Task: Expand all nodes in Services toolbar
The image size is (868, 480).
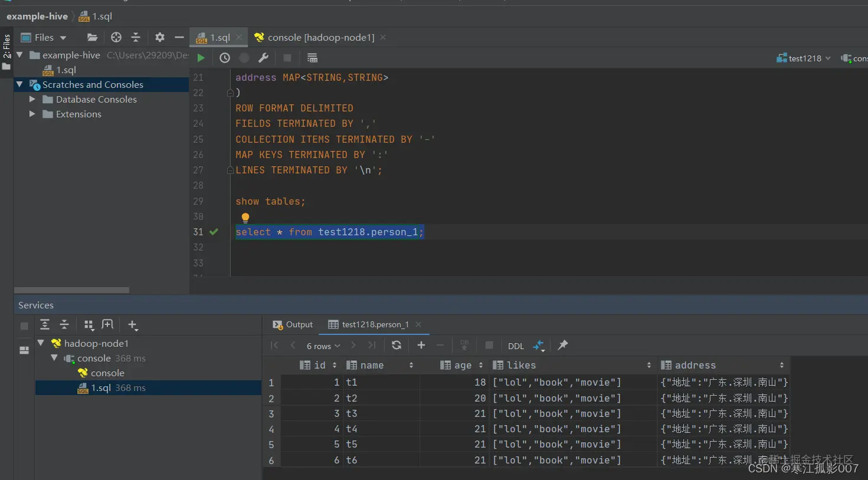Action: pos(45,324)
